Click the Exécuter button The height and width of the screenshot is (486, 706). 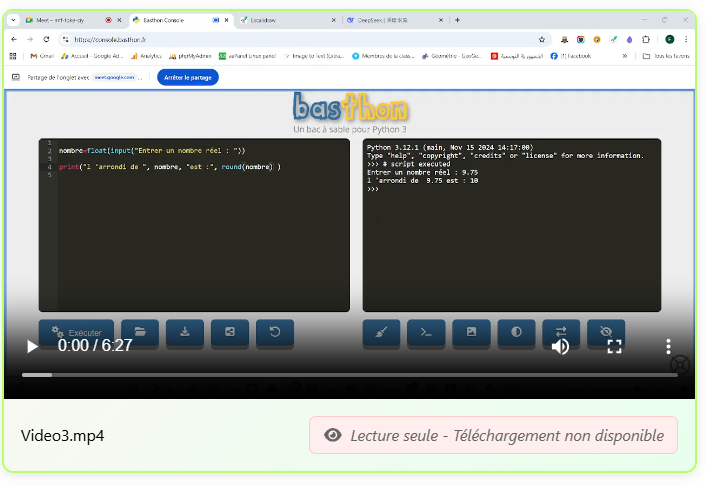[76, 333]
